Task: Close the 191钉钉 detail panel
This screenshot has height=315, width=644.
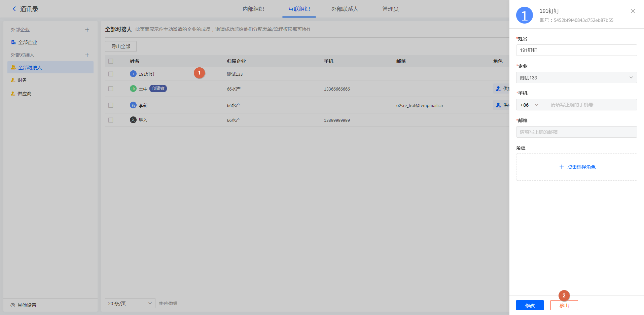Action: (633, 11)
